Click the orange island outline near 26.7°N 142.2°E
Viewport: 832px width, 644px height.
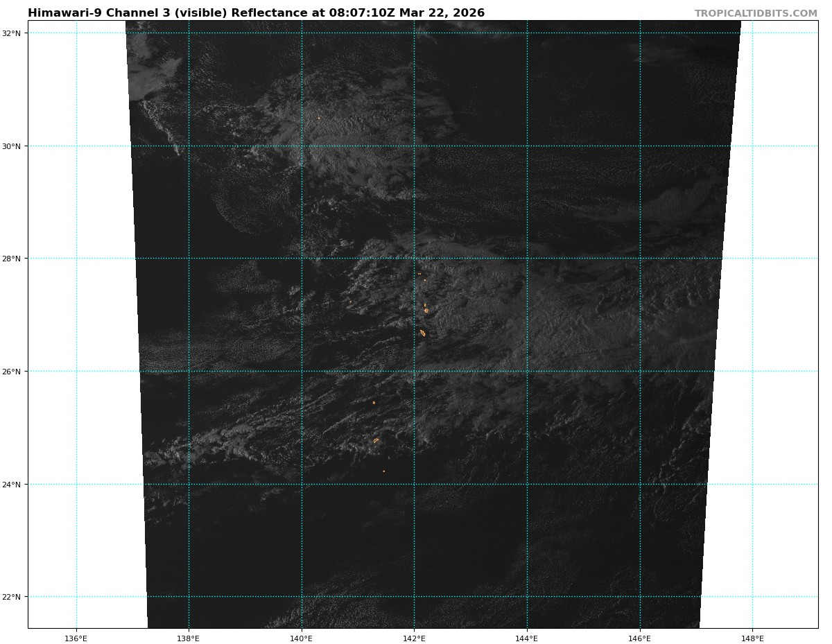click(422, 333)
